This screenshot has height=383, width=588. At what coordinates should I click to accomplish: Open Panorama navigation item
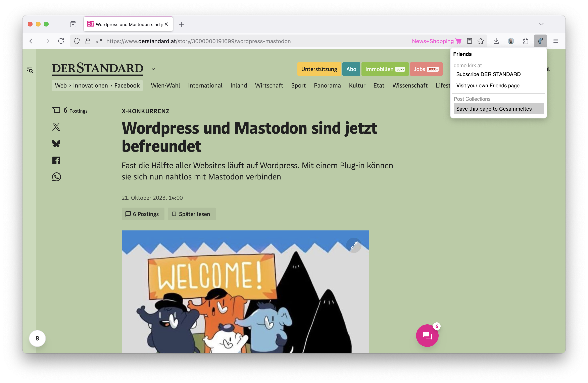[x=327, y=86]
